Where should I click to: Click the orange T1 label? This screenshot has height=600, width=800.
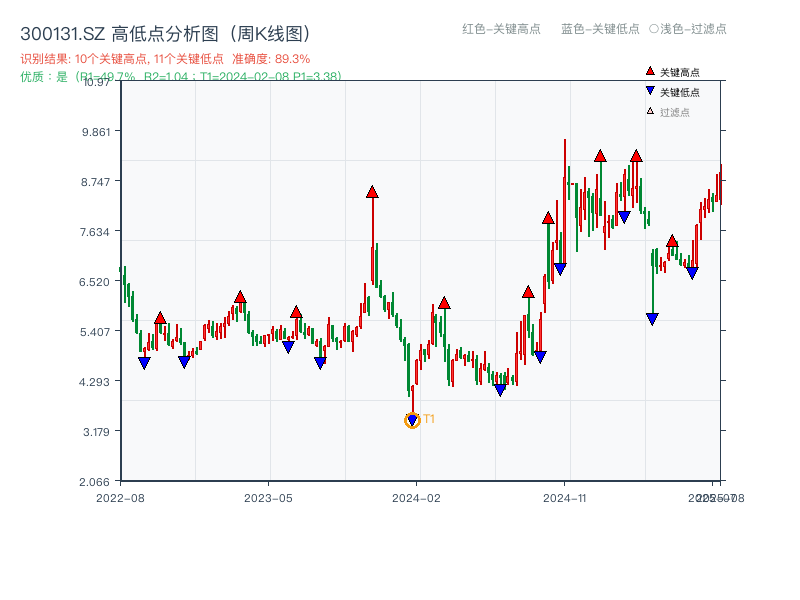pos(429,419)
